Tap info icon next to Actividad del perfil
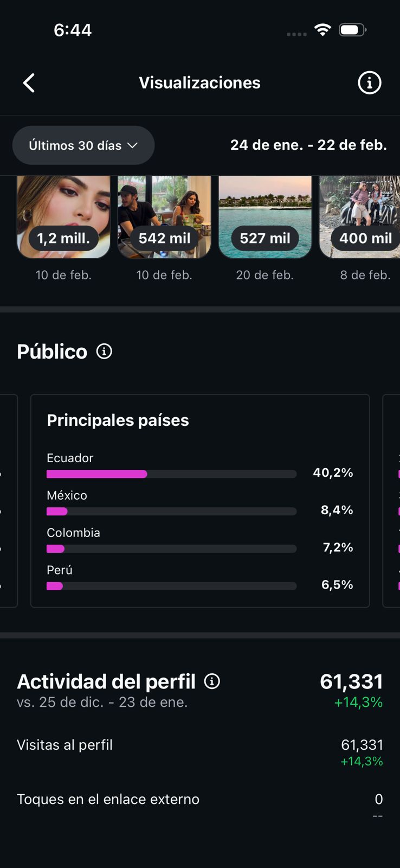This screenshot has height=868, width=400. coord(212,681)
